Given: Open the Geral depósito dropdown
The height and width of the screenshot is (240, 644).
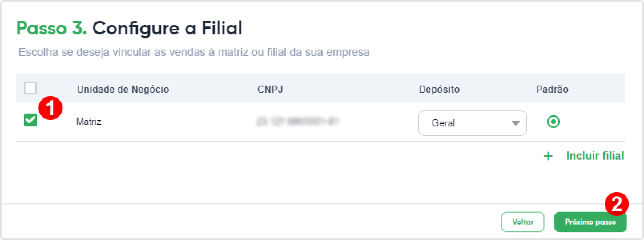Looking at the screenshot, I should click(x=472, y=123).
